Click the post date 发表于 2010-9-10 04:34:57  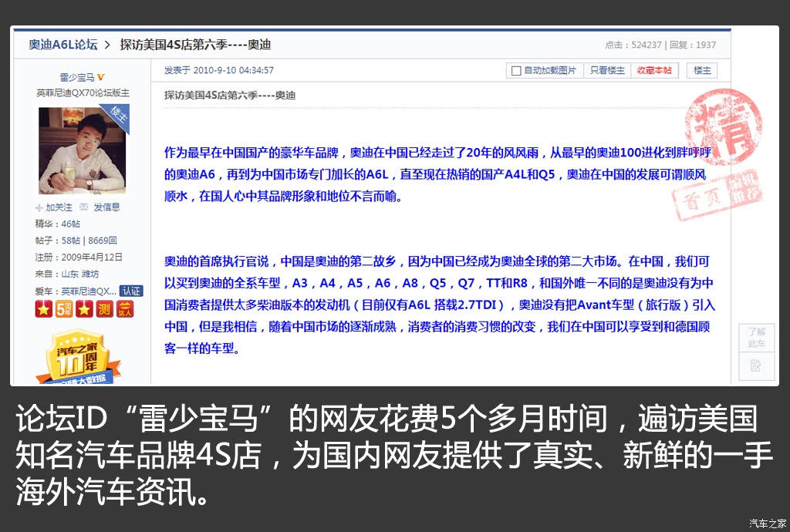218,70
